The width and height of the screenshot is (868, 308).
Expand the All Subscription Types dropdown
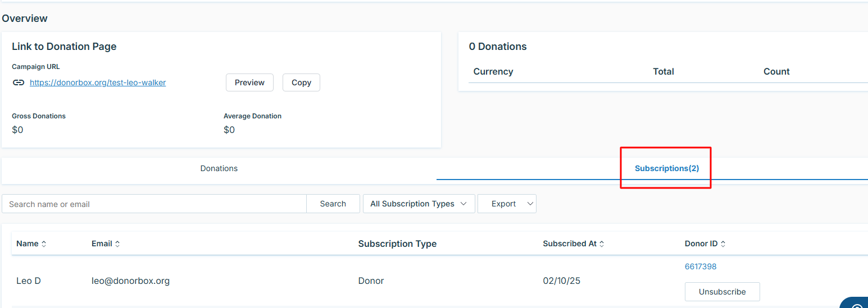[419, 204]
